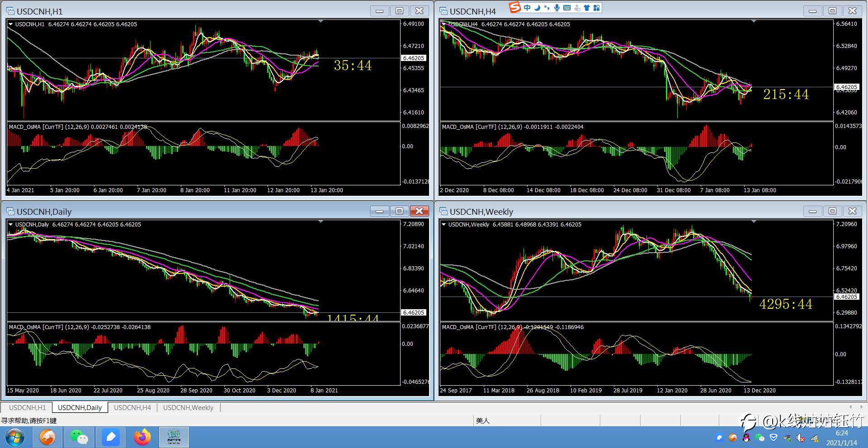Image resolution: width=868 pixels, height=448 pixels.
Task: Open IME skin shirt icon
Action: [x=587, y=8]
